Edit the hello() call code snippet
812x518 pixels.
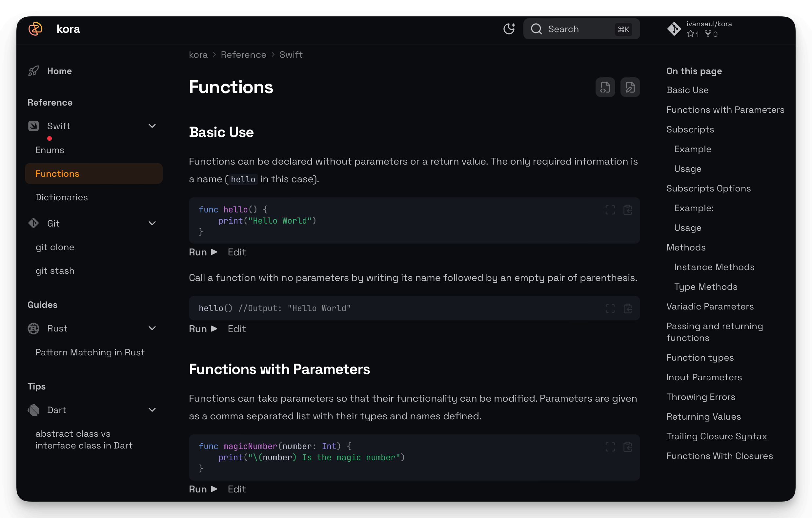coord(236,329)
